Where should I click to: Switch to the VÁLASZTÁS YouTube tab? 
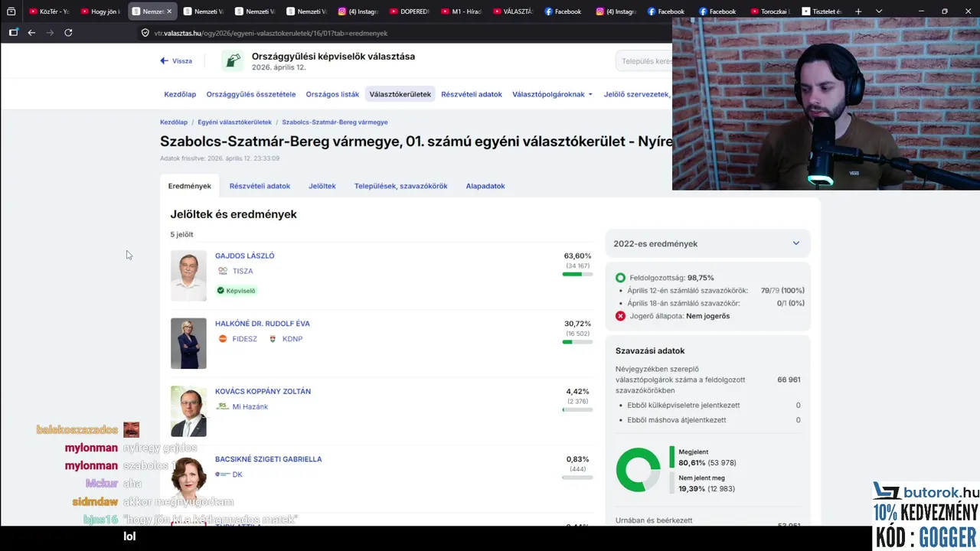513,11
